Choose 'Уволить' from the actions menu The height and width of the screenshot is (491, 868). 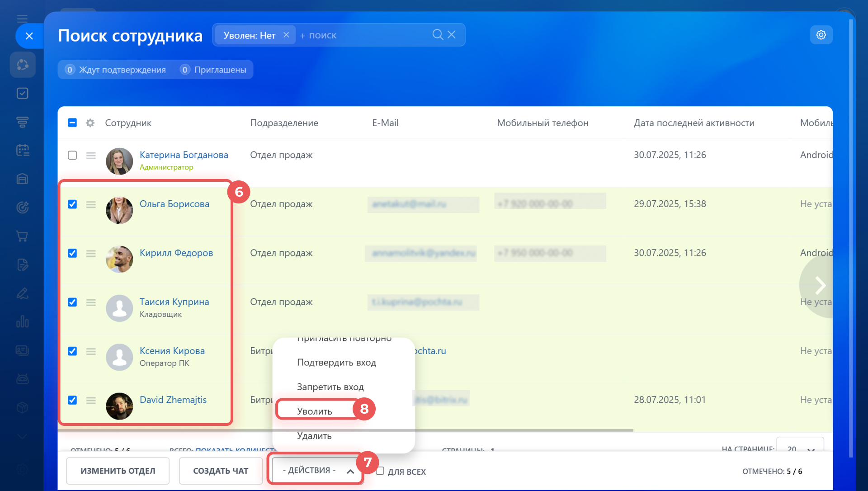(x=315, y=411)
